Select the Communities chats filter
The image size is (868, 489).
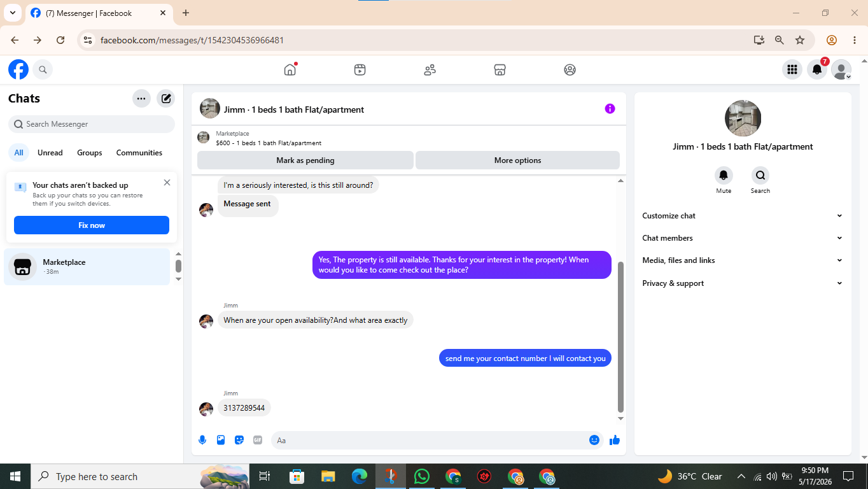coord(139,153)
